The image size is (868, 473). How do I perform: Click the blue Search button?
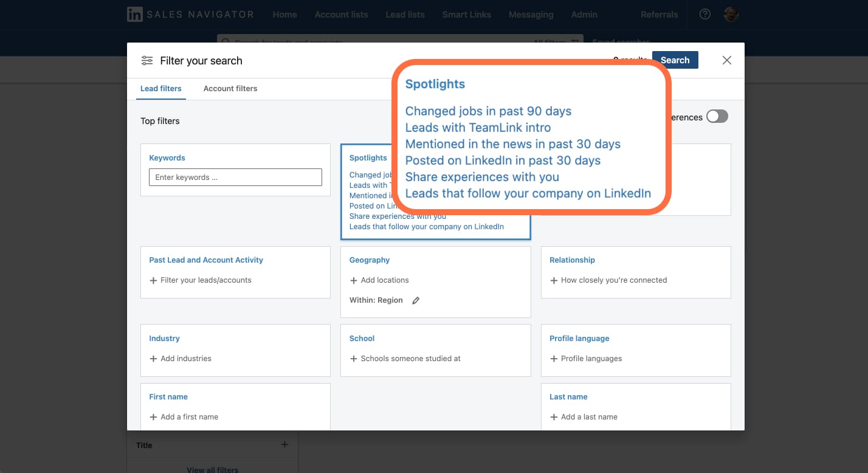click(675, 60)
